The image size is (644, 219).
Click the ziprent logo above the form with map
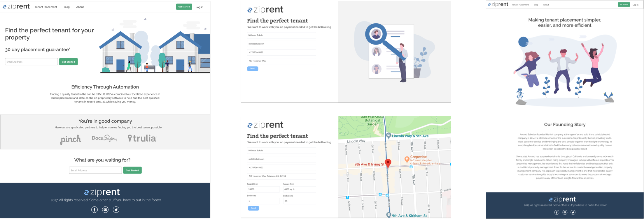pos(265,125)
